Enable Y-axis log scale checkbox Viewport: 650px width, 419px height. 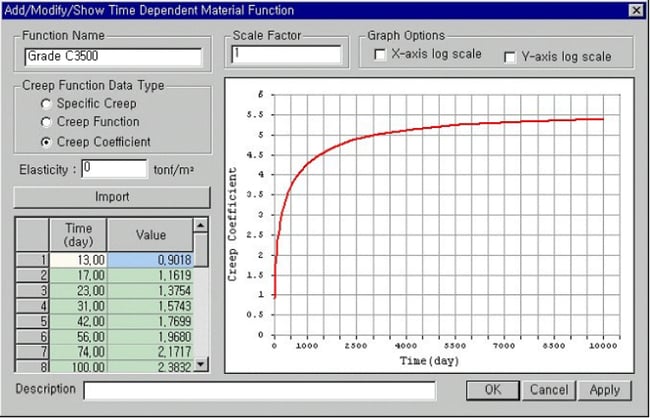point(510,57)
